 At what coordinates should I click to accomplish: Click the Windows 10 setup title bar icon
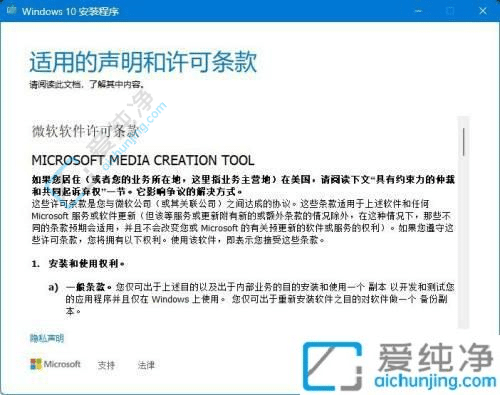pos(11,10)
